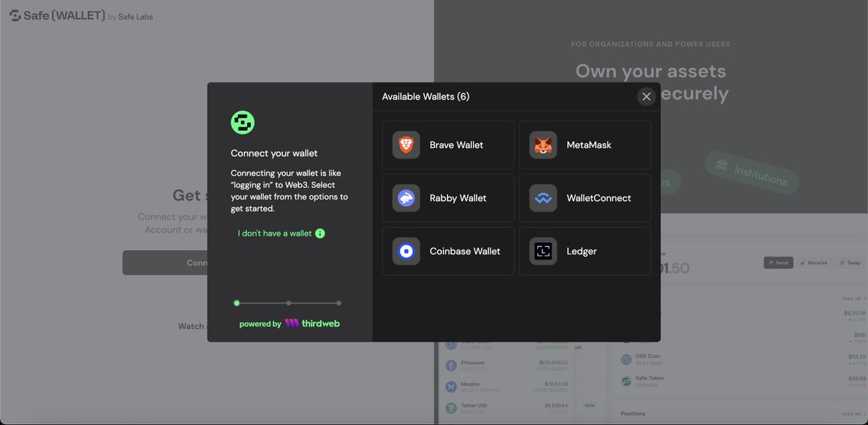Click the Brave Wallet lion icon
The width and height of the screenshot is (868, 425).
tap(406, 145)
